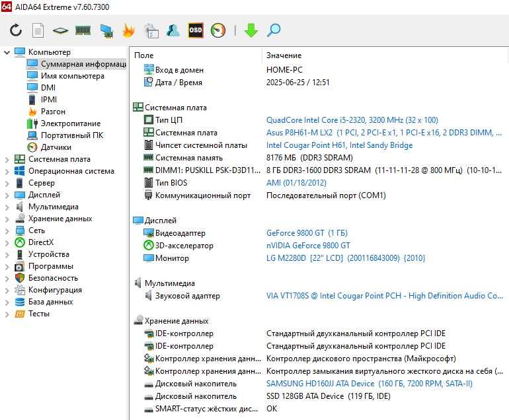Click the user account toolbar icon
This screenshot has height=420, width=509.
pyautogui.click(x=173, y=30)
